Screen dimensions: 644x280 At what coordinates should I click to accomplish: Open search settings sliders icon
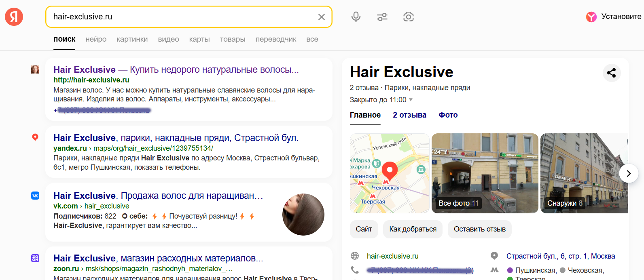click(382, 17)
